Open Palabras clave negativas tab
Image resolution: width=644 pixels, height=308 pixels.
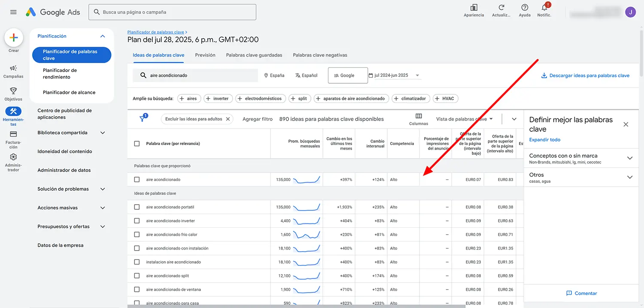(x=320, y=55)
